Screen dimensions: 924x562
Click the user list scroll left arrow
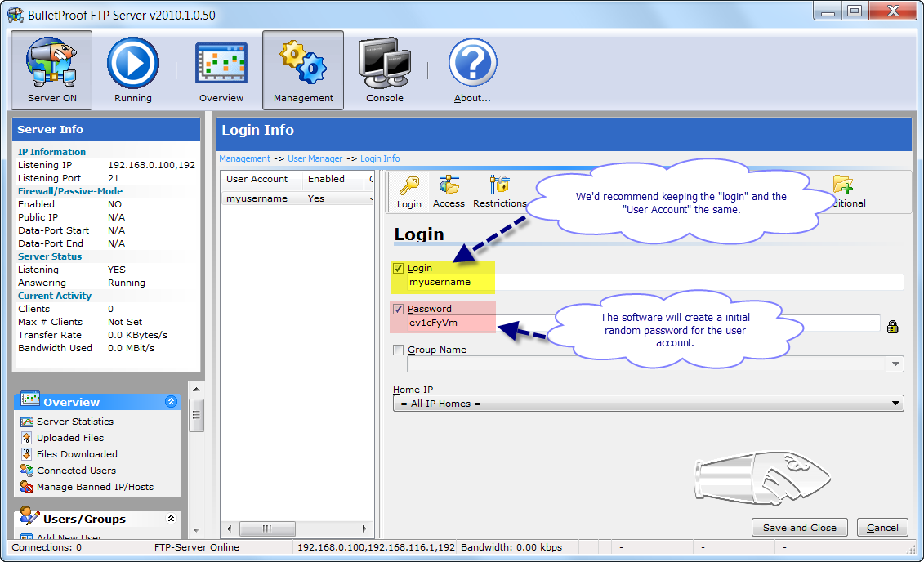pos(230,529)
